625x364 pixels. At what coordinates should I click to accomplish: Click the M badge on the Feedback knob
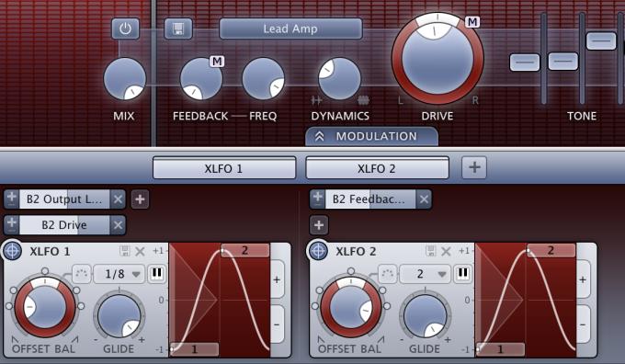point(217,62)
